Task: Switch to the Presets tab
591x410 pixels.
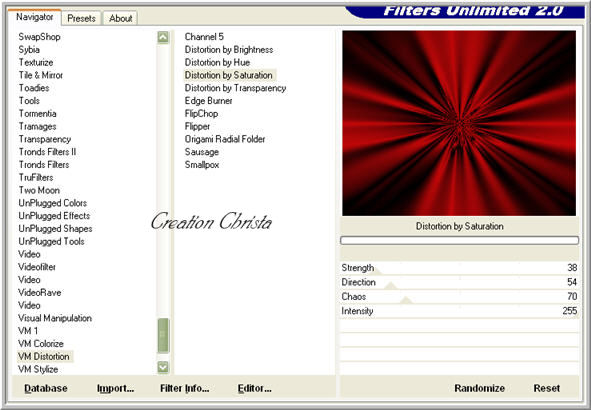Action: tap(81, 18)
